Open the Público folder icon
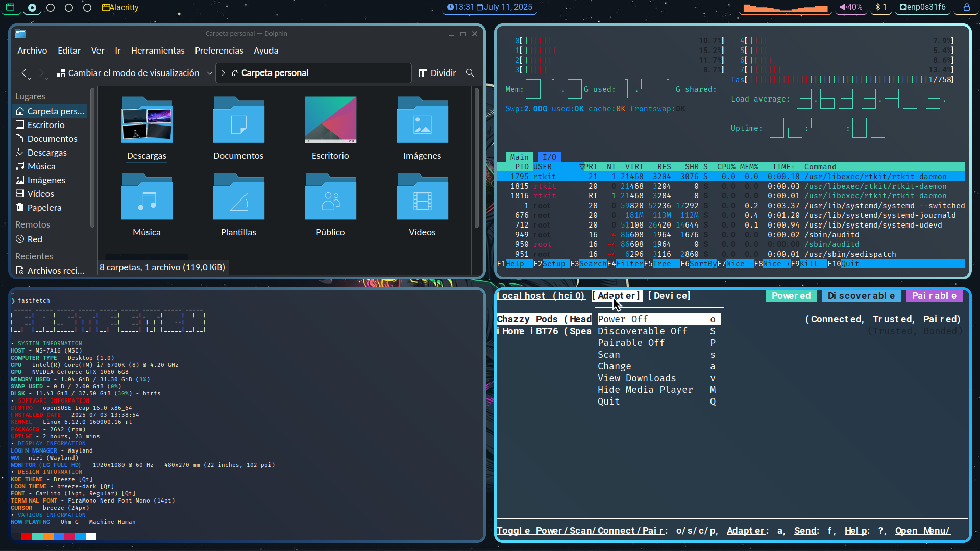The image size is (980, 551). point(331,196)
